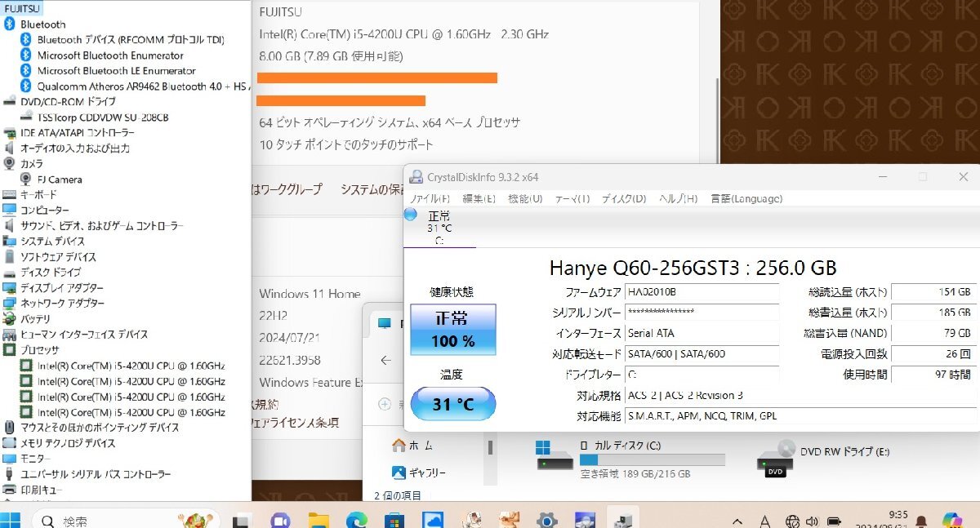Select the FUJITSU root node in Device Manager

tap(22, 9)
